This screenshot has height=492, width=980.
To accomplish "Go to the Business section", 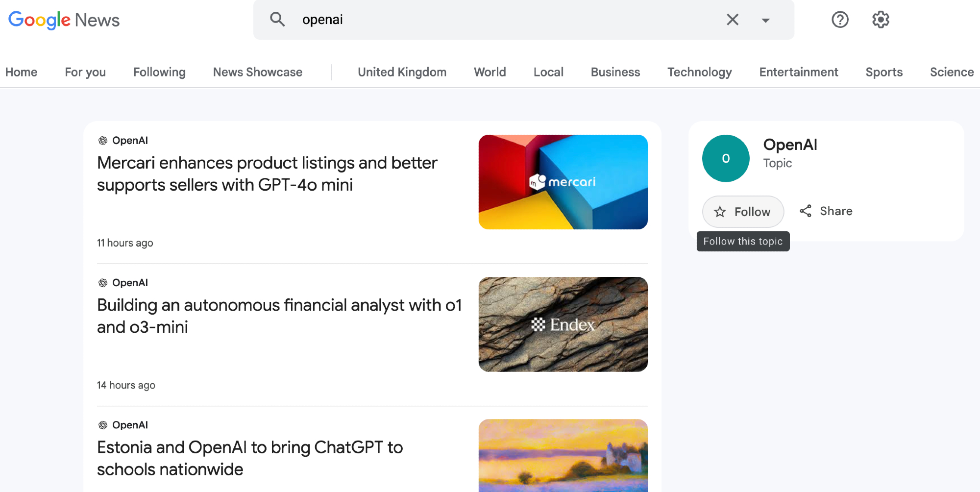I will click(615, 72).
